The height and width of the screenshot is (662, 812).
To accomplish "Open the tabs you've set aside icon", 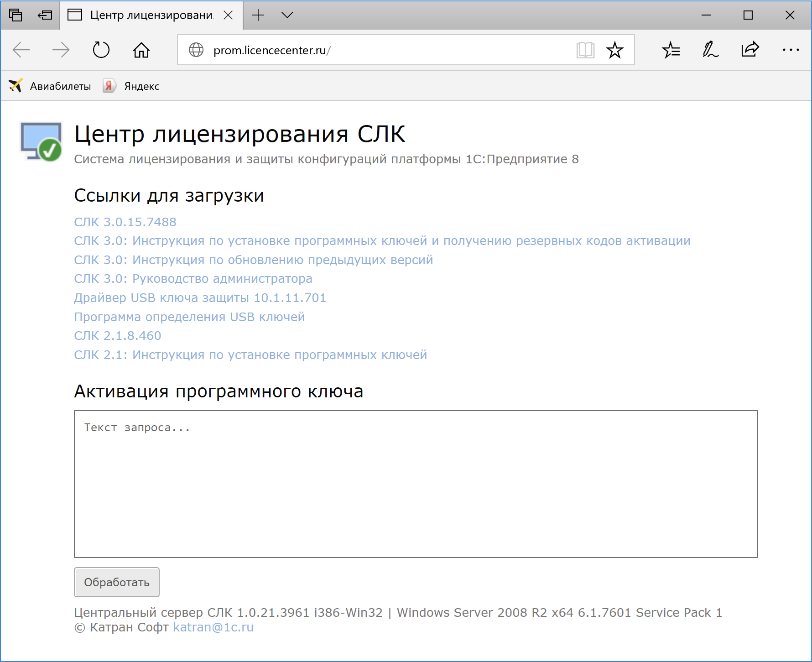I will [x=16, y=15].
